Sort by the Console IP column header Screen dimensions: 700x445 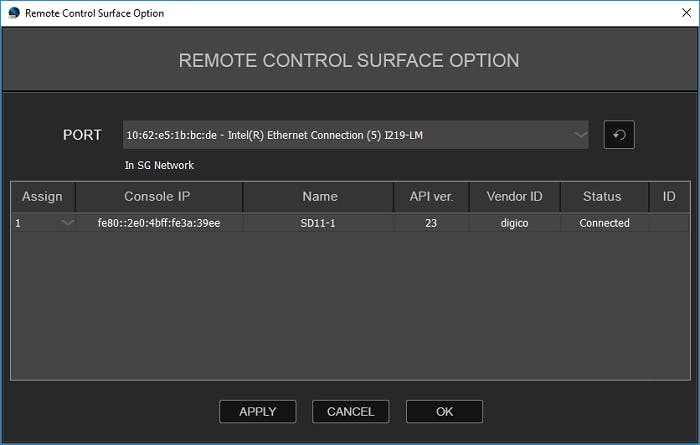[x=158, y=197]
